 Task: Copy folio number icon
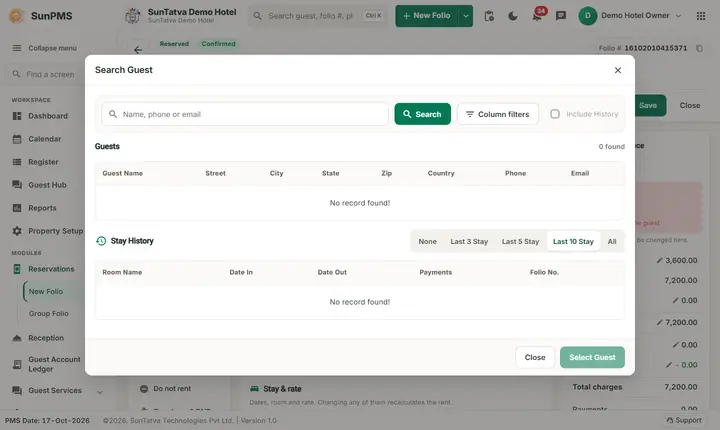point(699,48)
